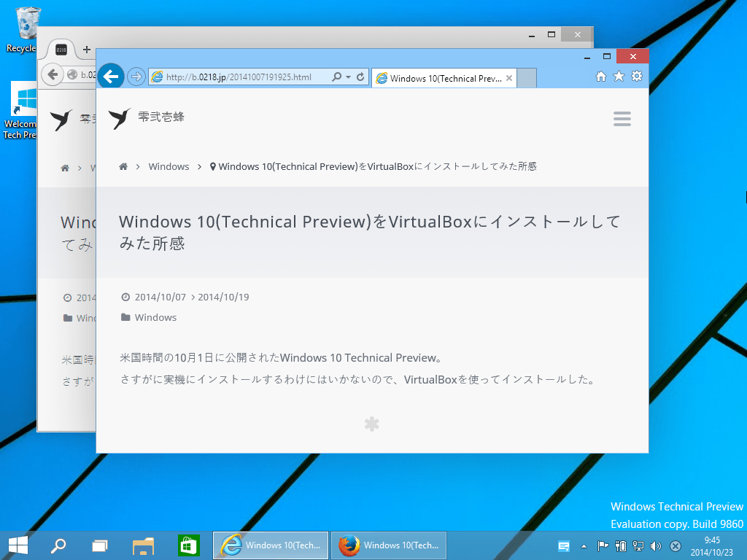Open IE Favorites star
747x560 pixels.
619,76
